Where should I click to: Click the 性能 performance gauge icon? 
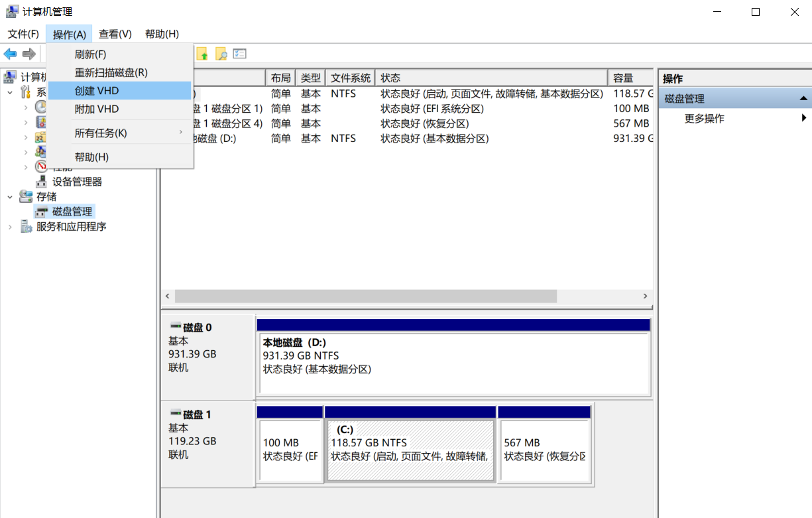click(41, 166)
